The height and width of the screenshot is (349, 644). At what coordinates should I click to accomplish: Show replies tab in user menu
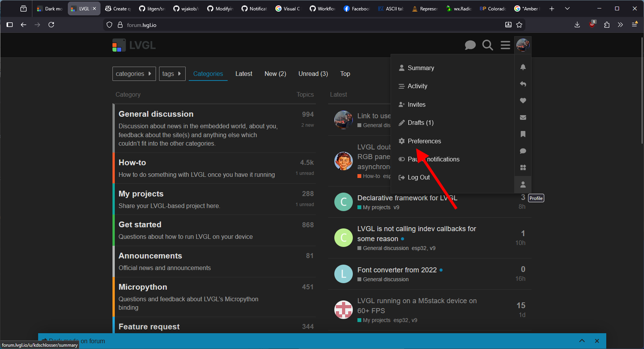pos(523,84)
